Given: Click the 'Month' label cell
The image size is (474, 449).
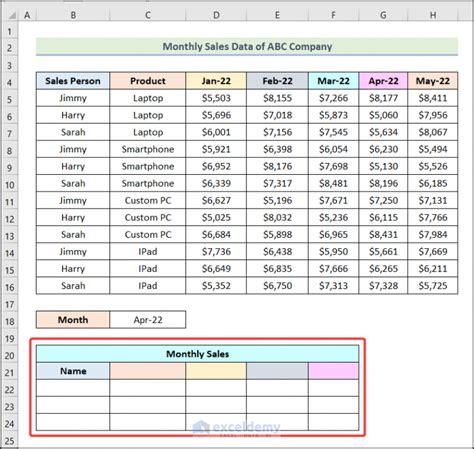Looking at the screenshot, I should 73,320.
